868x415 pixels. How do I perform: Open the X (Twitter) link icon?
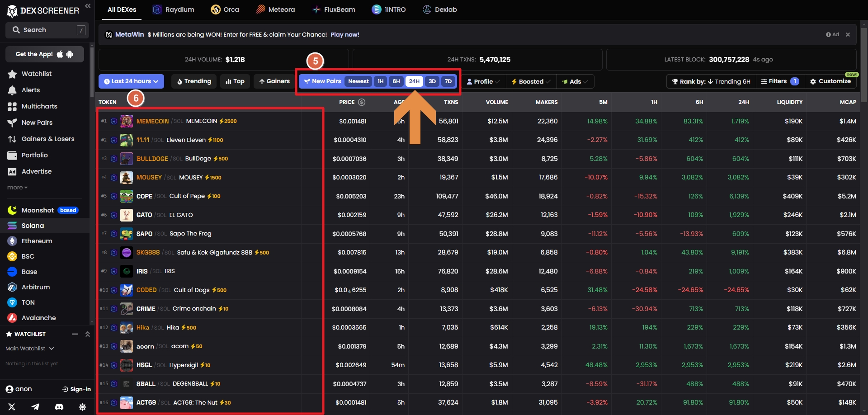12,407
